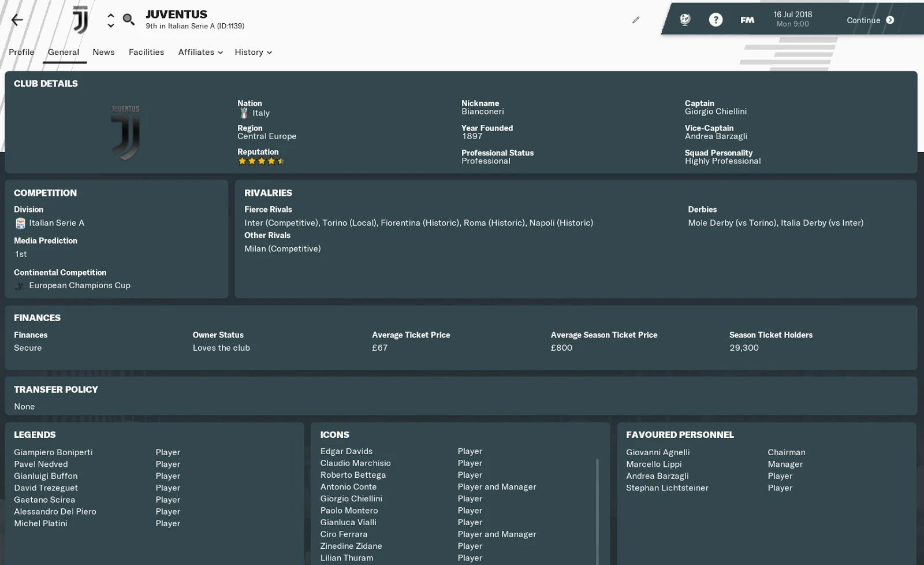The width and height of the screenshot is (924, 565).
Task: Select legend David Trezeguet
Action: coord(46,488)
